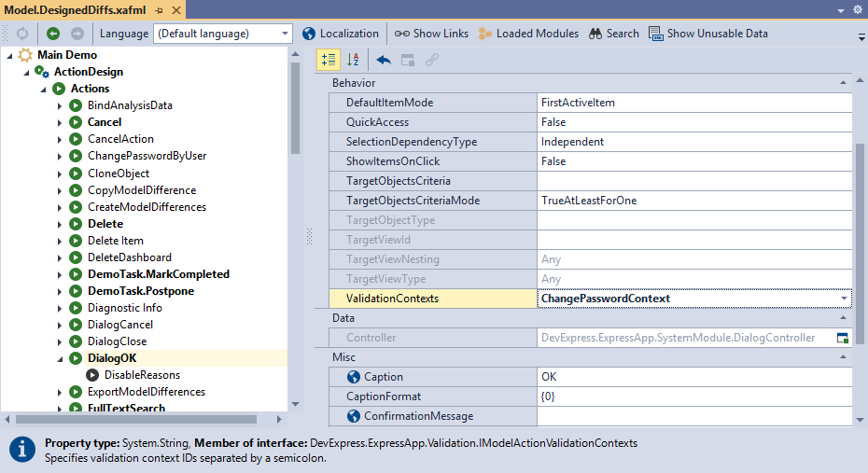Viewport: 868px width, 473px height.
Task: Toggle Show Unusable Data option
Action: coord(708,34)
